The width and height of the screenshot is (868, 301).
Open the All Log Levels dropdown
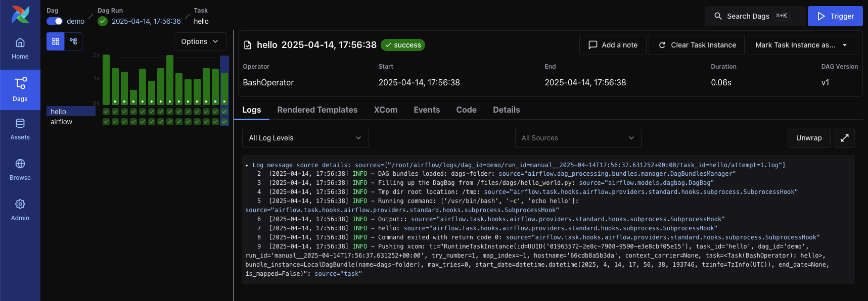point(305,138)
